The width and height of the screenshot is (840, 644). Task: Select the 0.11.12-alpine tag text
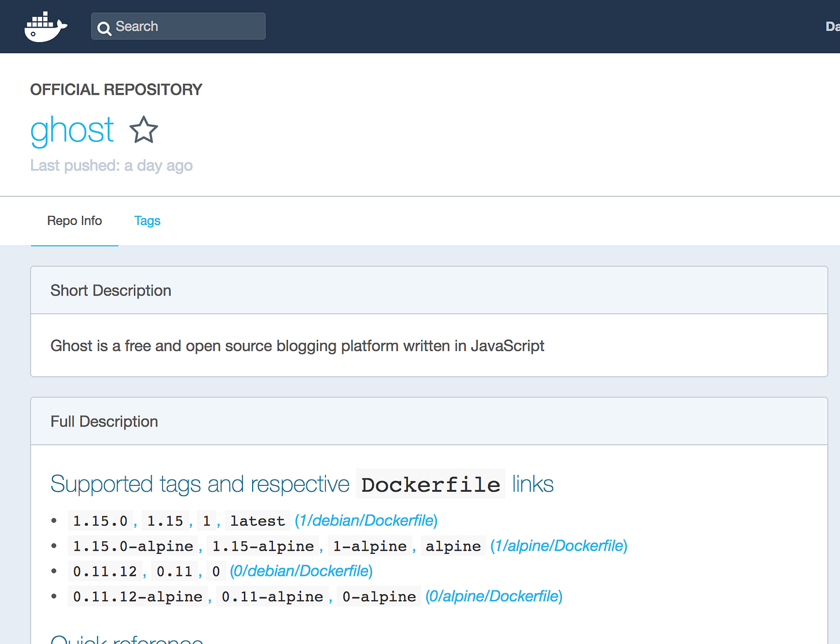[138, 597]
